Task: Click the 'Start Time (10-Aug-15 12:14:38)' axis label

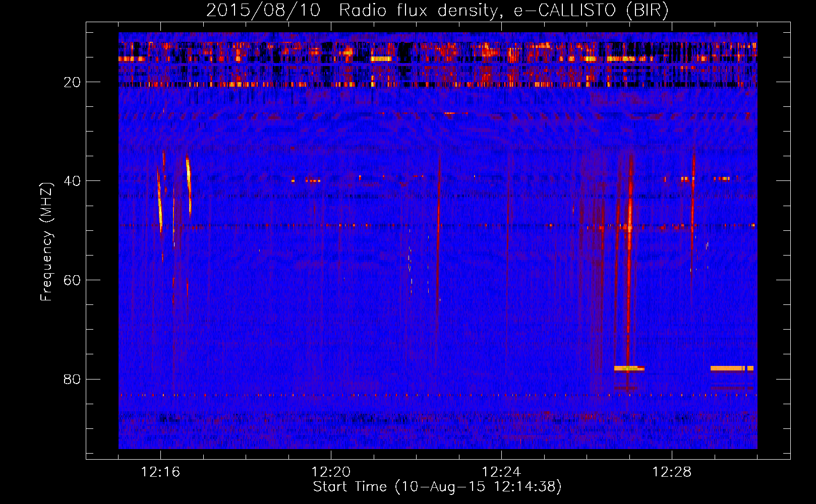Action: point(437,487)
